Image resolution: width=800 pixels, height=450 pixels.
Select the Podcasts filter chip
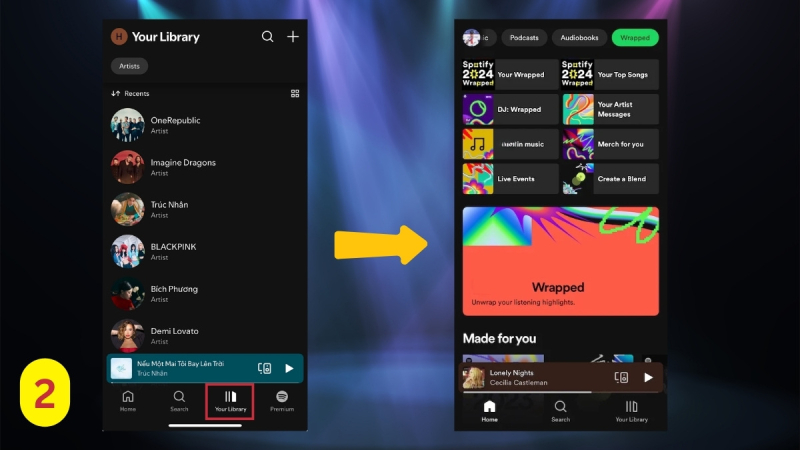(524, 38)
